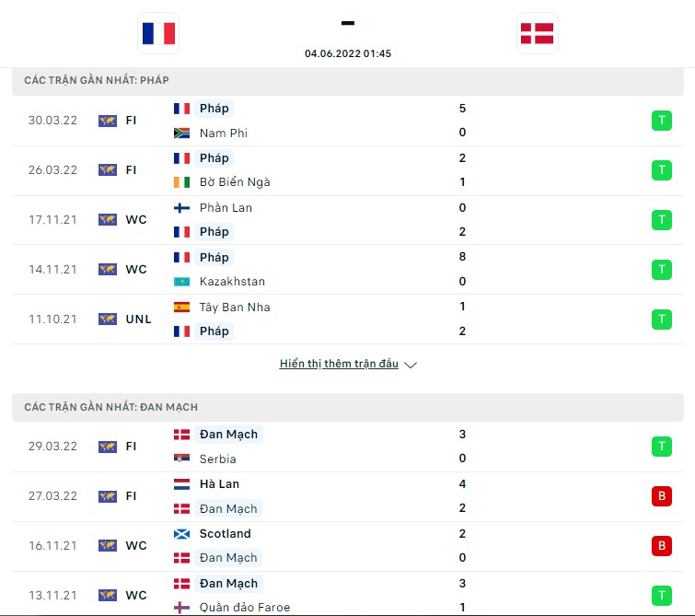Click the Hà Lan flag icon
This screenshot has height=616, width=695.
click(x=181, y=484)
